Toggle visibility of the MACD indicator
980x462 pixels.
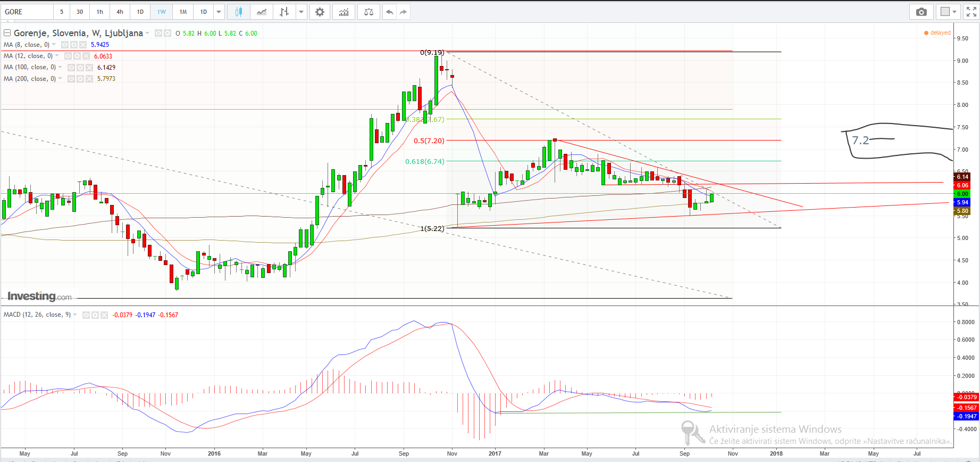(86, 315)
